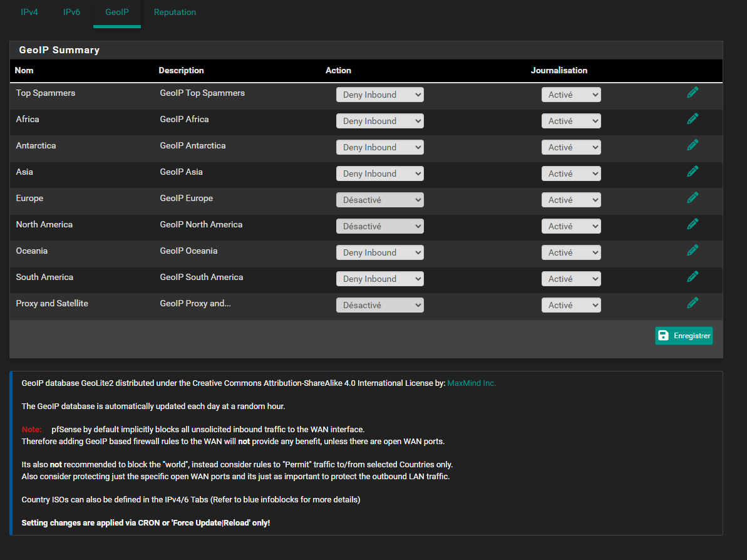Open Action dropdown for Africa
747x560 pixels.
point(379,121)
